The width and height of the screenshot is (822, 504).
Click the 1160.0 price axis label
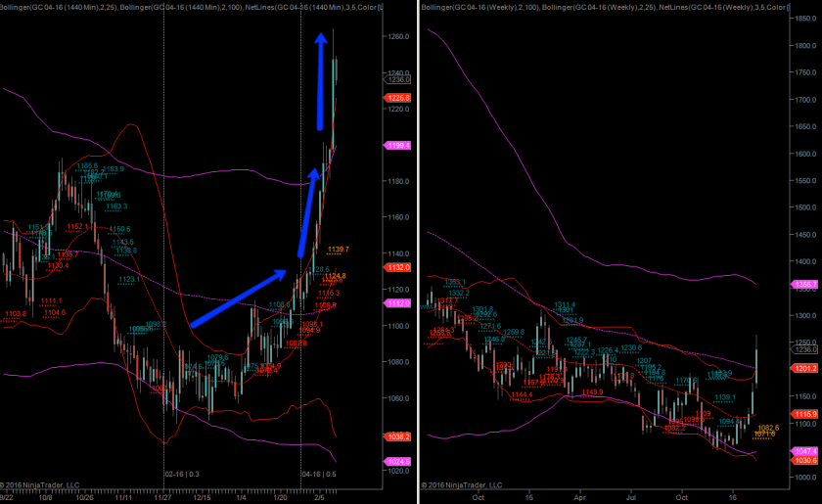click(x=398, y=217)
